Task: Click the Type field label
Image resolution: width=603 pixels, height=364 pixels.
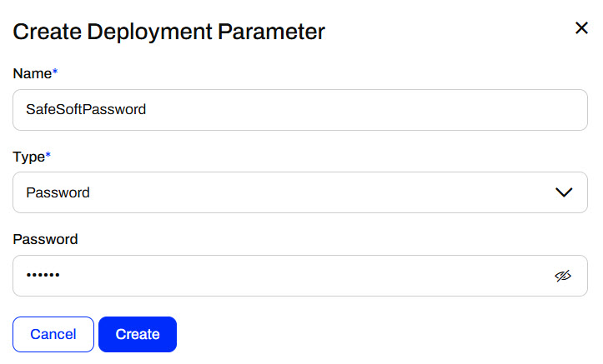Action: (x=29, y=157)
